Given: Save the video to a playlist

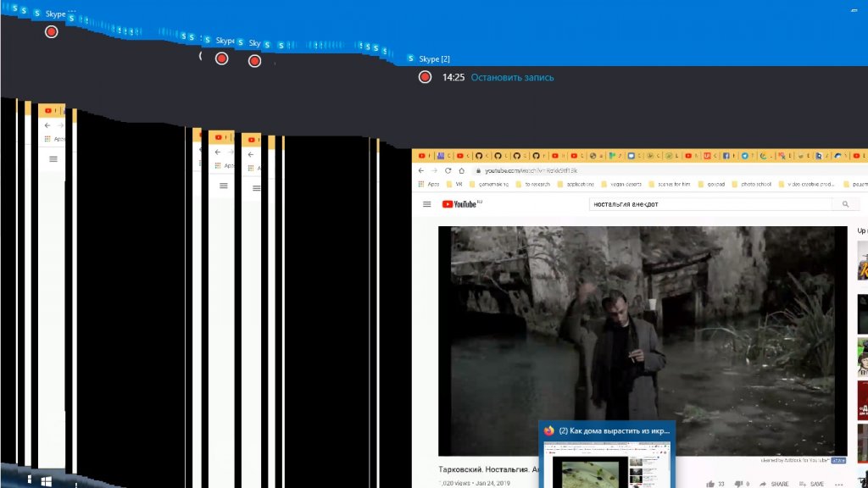Looking at the screenshot, I should pos(811,484).
